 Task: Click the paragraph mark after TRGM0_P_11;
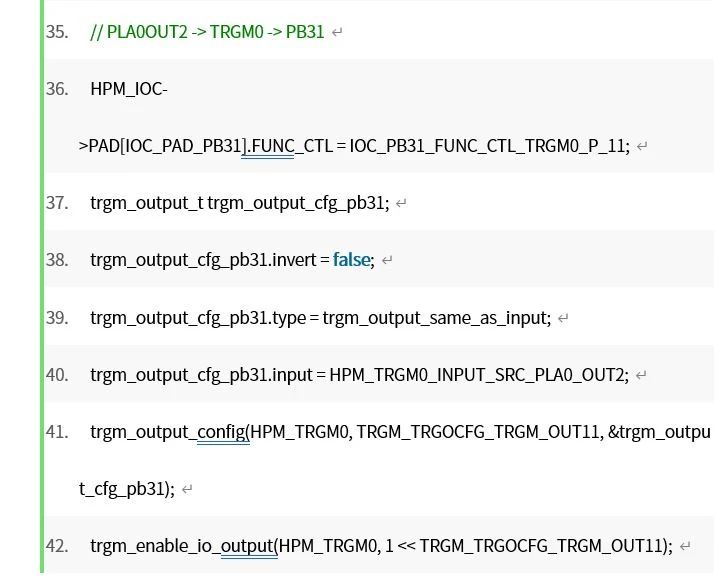(x=642, y=147)
